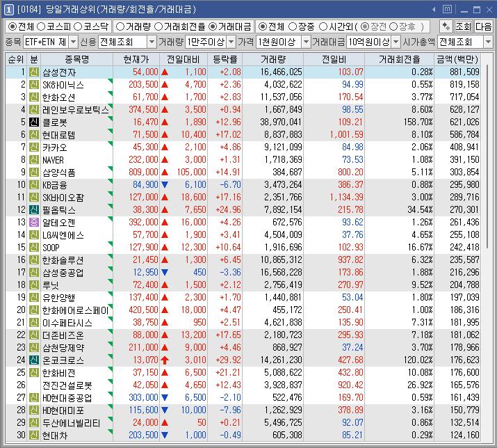Click 등락률 +24.96 for 필옵틱스

228,209
